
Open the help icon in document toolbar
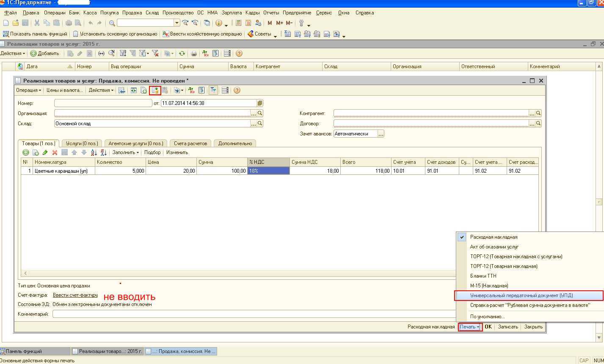(x=237, y=90)
